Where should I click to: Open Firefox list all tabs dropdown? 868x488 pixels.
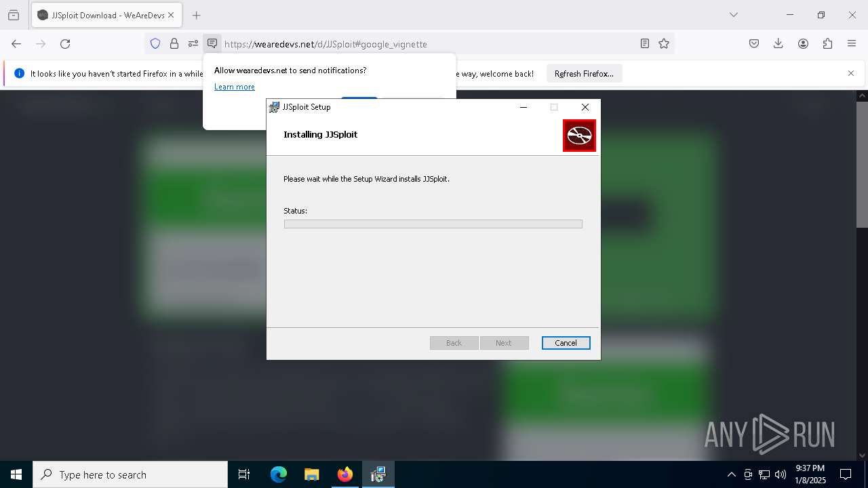pyautogui.click(x=733, y=15)
